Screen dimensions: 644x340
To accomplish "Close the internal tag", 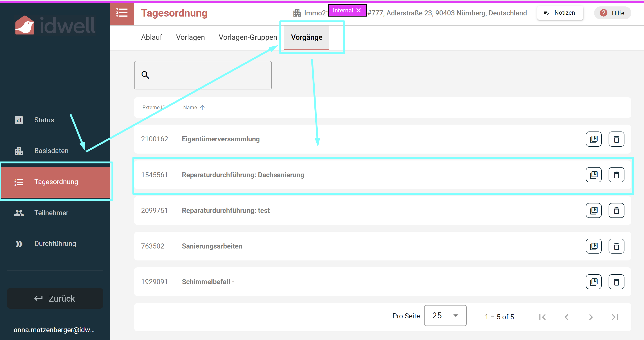I will [x=359, y=11].
